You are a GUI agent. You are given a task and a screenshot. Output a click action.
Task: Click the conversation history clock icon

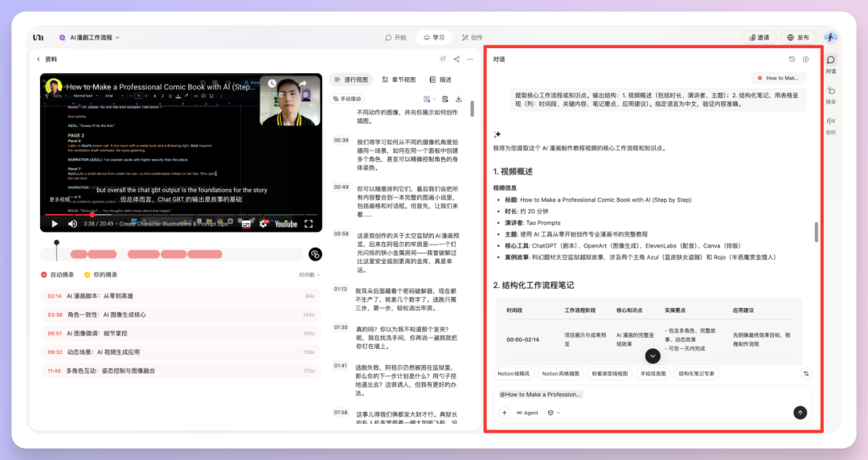point(792,60)
